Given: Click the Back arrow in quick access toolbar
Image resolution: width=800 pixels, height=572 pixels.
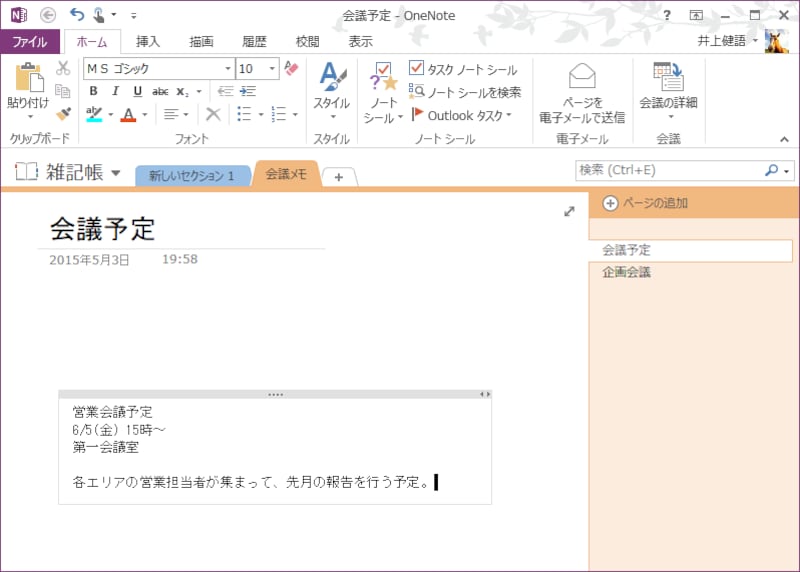Looking at the screenshot, I should pos(48,15).
